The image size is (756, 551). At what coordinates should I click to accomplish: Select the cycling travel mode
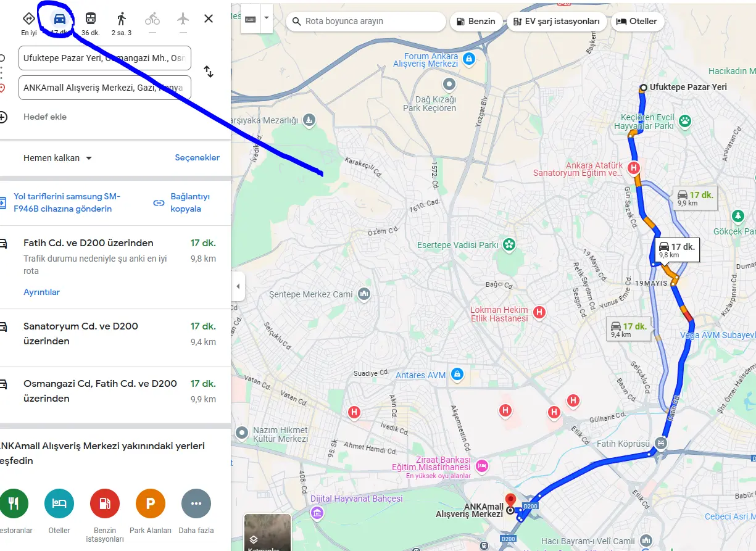[x=152, y=19]
